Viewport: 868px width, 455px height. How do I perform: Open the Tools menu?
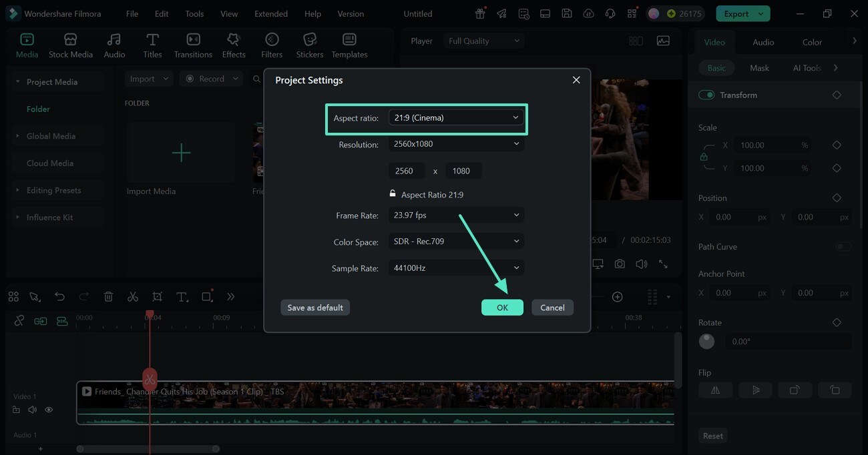pos(194,13)
